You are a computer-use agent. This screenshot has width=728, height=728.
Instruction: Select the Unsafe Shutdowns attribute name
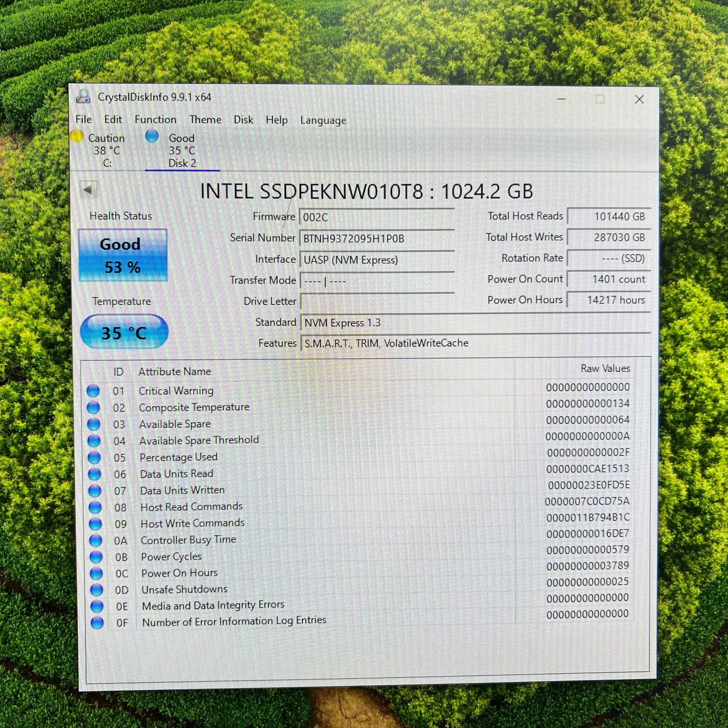pyautogui.click(x=184, y=589)
